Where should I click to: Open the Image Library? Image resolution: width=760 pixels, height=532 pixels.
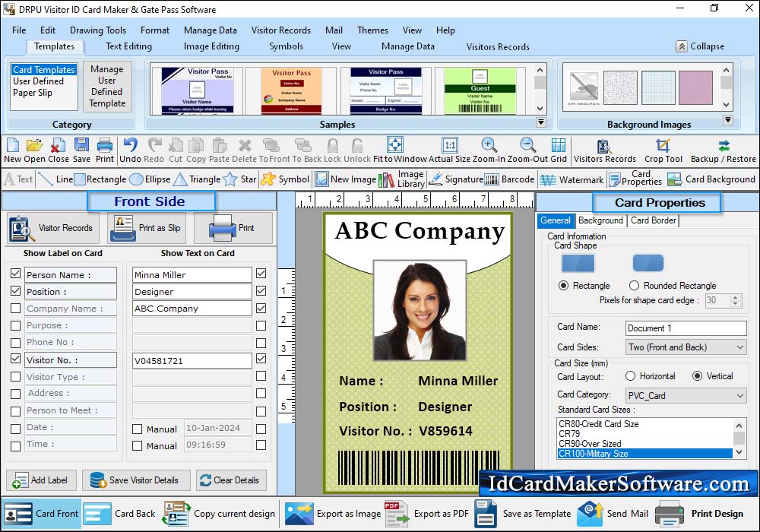[x=402, y=179]
